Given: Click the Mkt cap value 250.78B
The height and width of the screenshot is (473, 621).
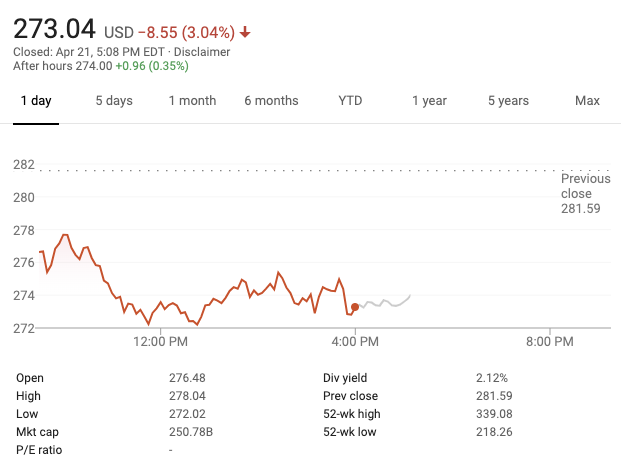Looking at the screenshot, I should [x=192, y=432].
